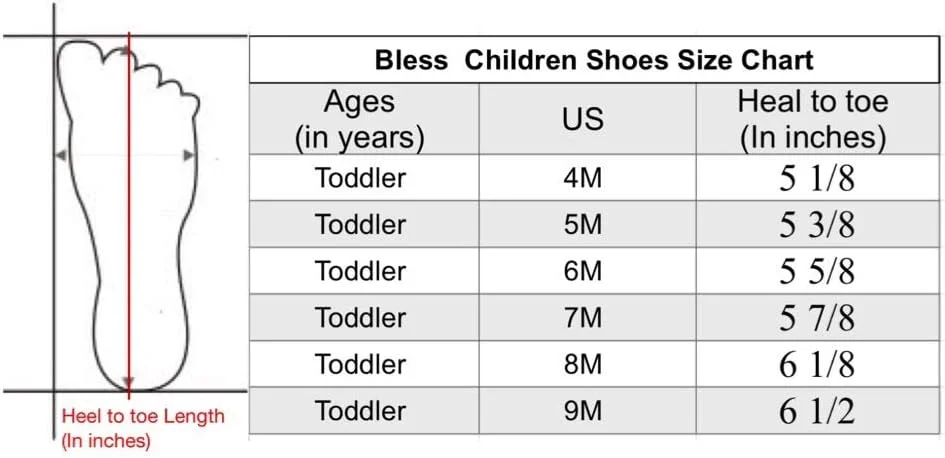Image resolution: width=945 pixels, height=458 pixels.
Task: Click the toes of the foot outline
Action: pos(150,72)
